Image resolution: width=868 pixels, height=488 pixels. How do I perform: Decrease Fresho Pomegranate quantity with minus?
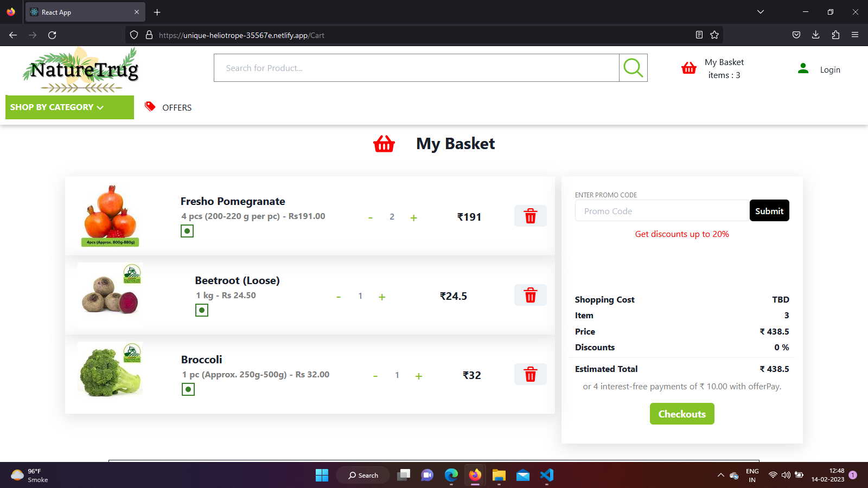tap(371, 217)
